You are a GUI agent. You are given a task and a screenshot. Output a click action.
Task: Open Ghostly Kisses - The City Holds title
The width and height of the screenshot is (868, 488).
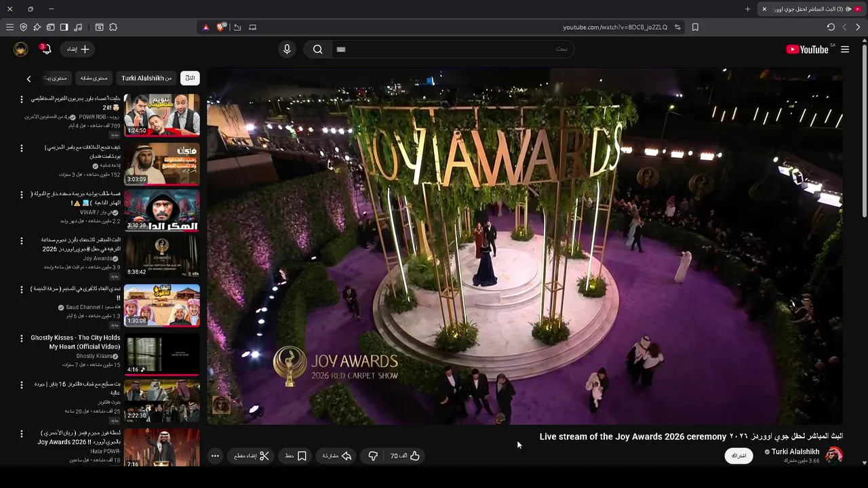(x=75, y=342)
